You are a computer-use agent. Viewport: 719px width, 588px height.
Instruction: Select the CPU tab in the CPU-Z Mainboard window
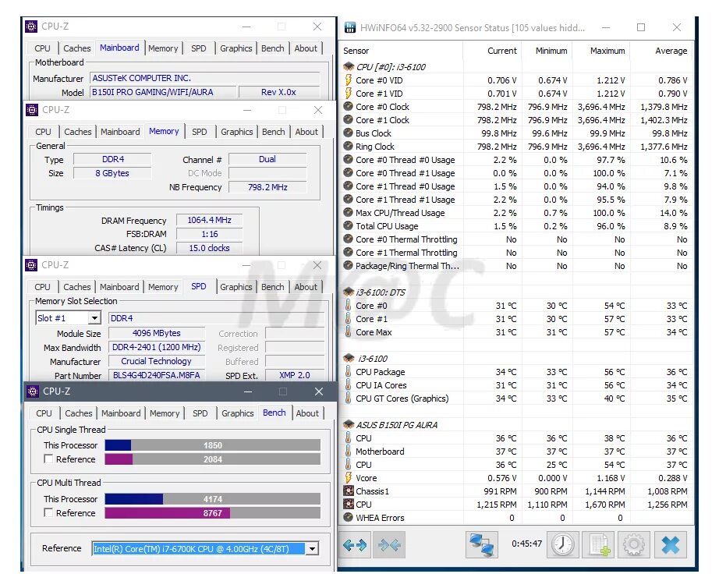pos(42,48)
